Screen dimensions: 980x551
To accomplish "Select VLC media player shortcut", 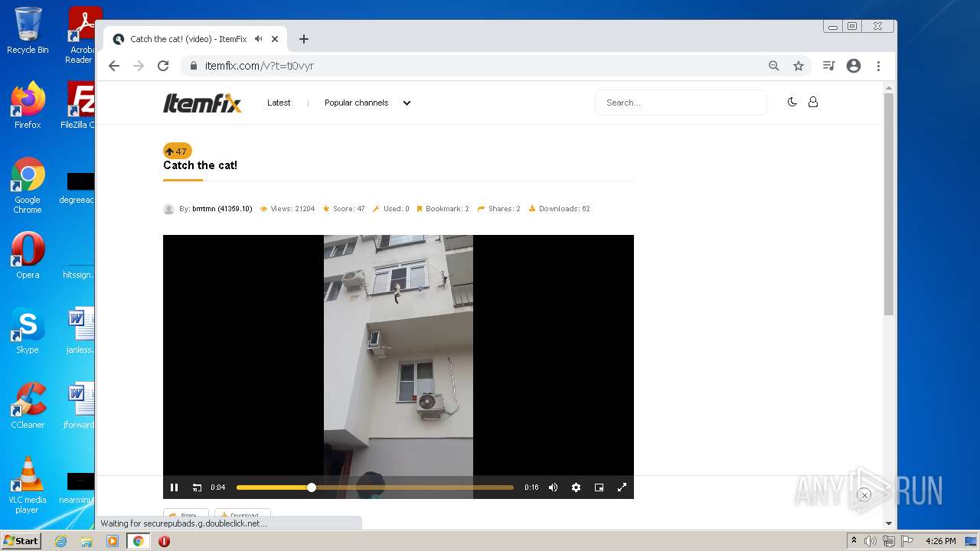I will tap(28, 486).
